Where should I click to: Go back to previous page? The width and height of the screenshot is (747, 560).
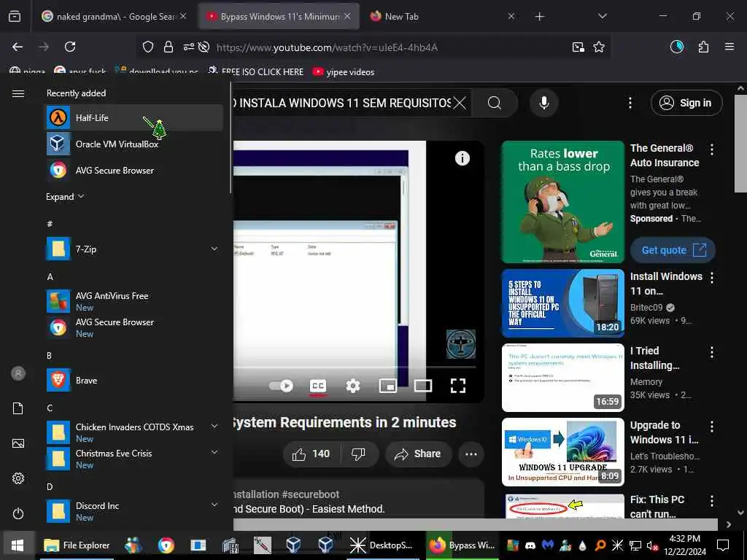(x=18, y=47)
